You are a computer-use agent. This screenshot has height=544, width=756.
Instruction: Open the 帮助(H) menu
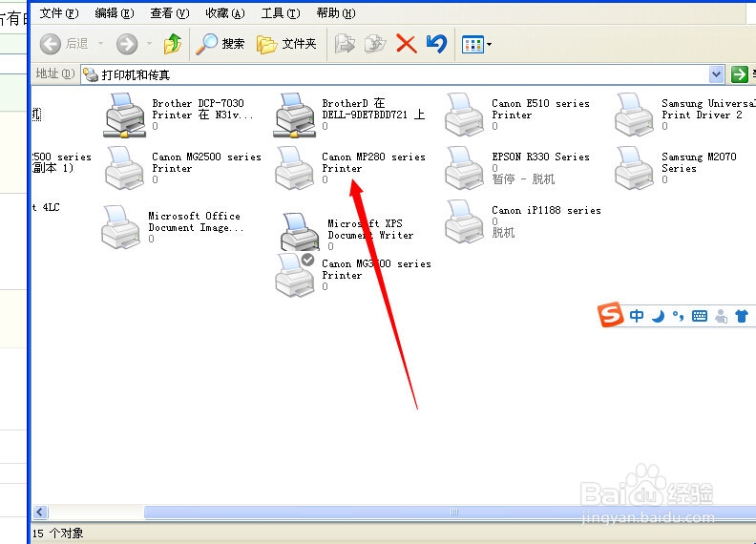[x=336, y=13]
